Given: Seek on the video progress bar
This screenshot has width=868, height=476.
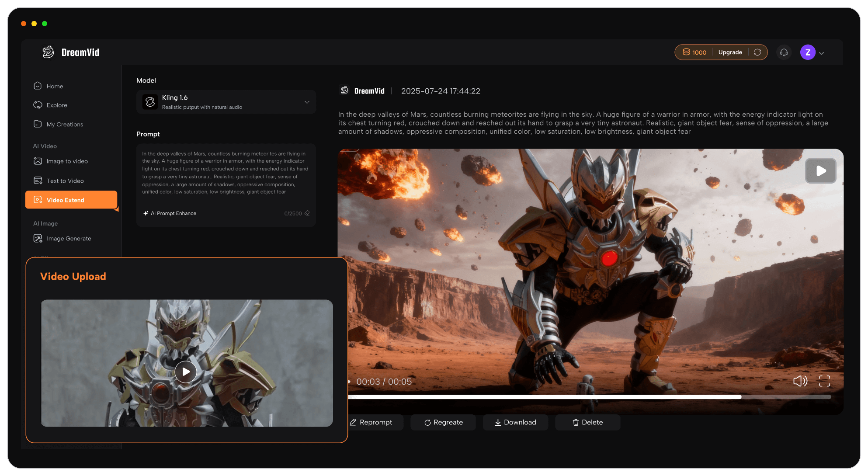Looking at the screenshot, I should coord(568,397).
